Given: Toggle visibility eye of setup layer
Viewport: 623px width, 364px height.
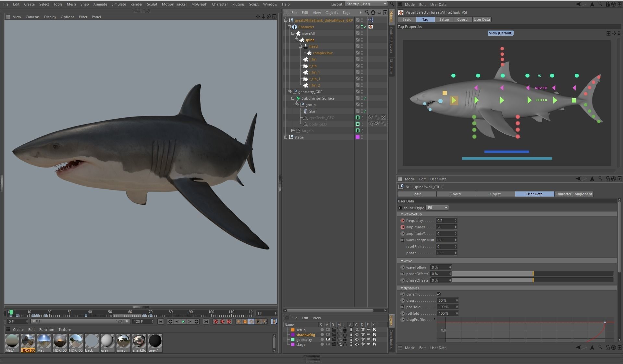Looking at the screenshot, I should (328, 330).
